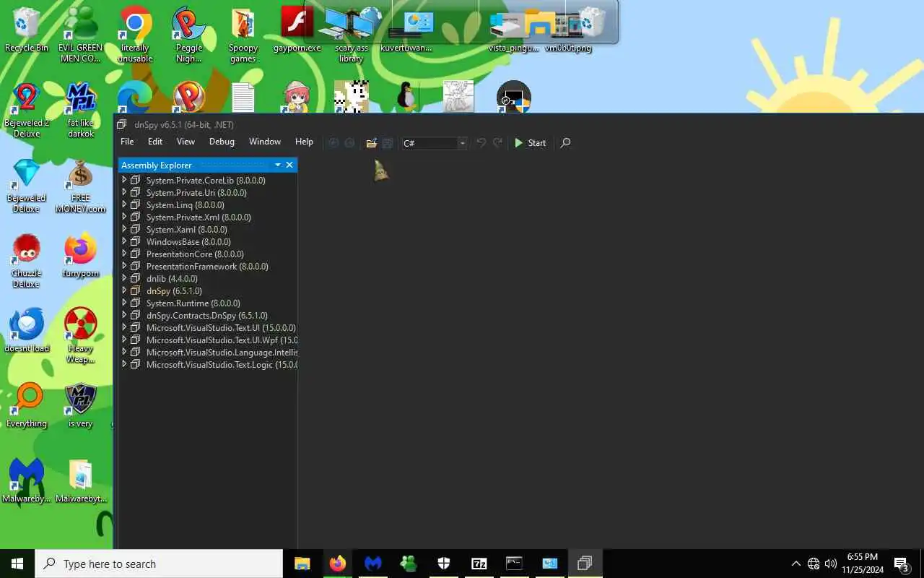Open Windows Security shield in taskbar
This screenshot has width=924, height=578.
click(x=443, y=564)
